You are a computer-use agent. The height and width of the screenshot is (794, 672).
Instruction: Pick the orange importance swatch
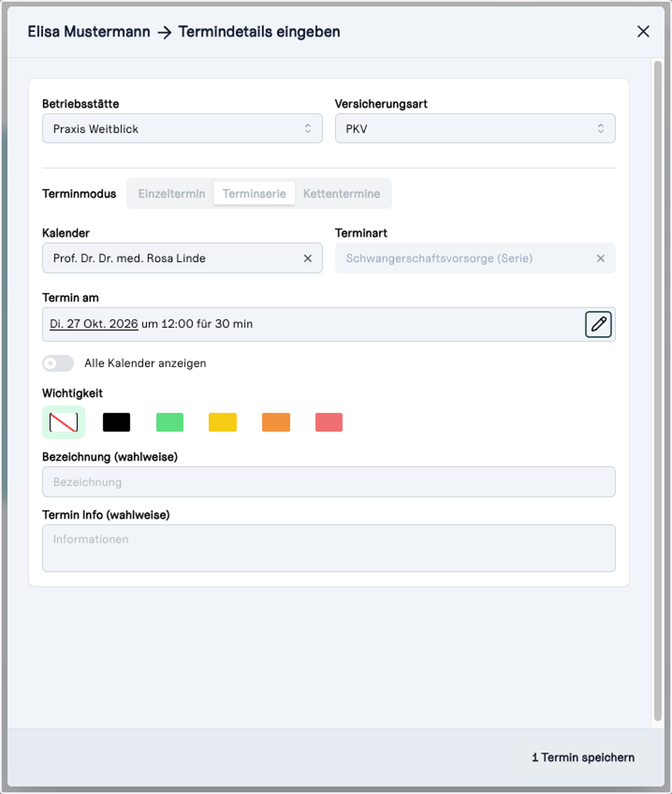[x=276, y=422]
